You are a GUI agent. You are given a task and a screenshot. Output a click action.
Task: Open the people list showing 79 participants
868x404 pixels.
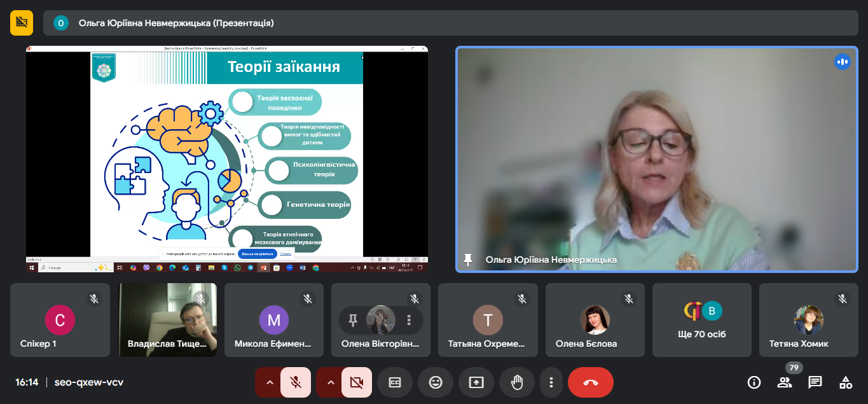tap(785, 382)
